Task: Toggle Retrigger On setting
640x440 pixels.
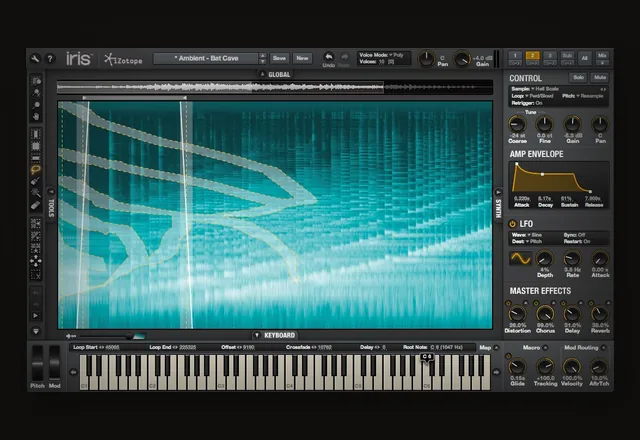Action: click(x=527, y=103)
